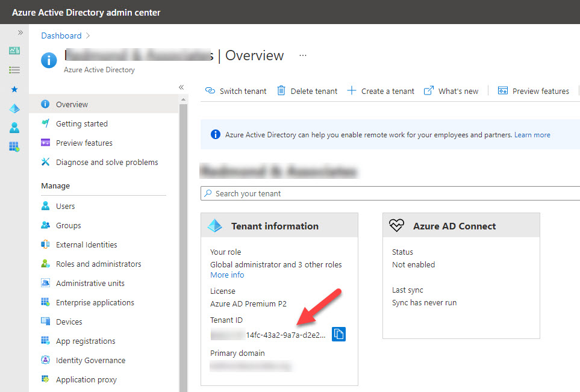Open Administrative units menu item

(x=90, y=283)
